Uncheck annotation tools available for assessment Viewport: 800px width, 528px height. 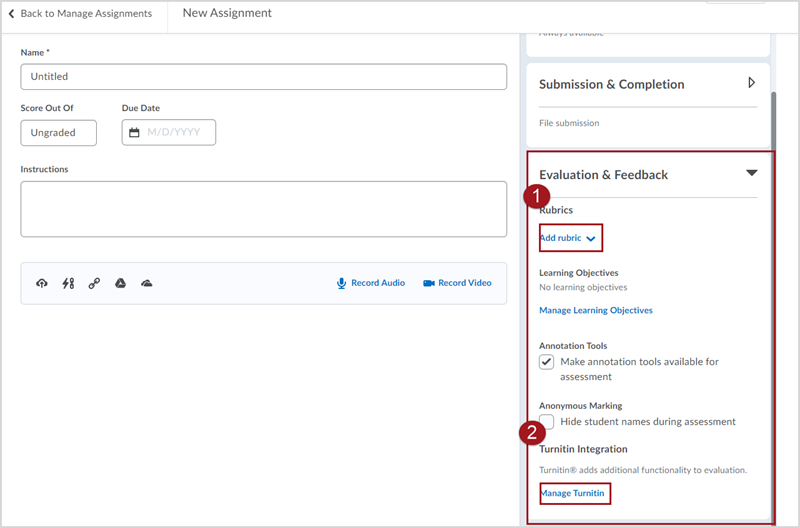coord(546,362)
